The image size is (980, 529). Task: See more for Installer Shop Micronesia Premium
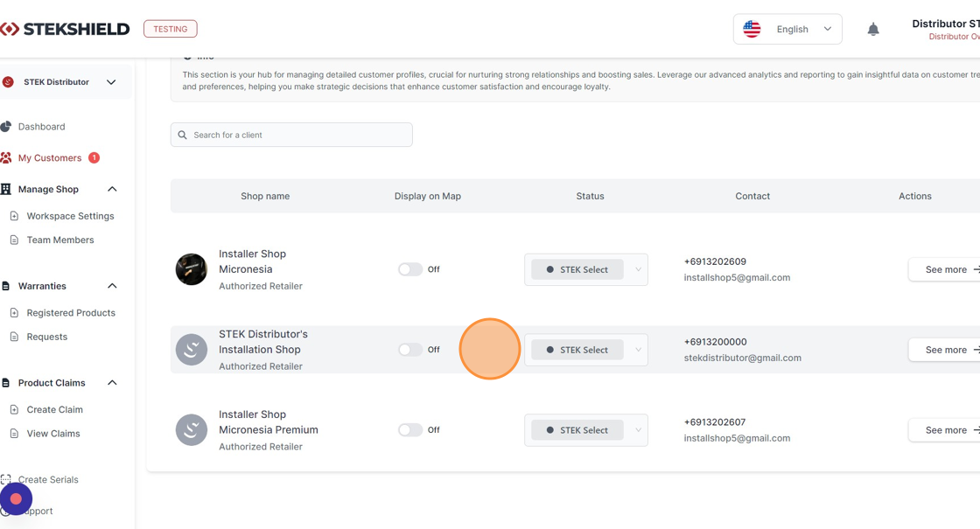(x=945, y=430)
